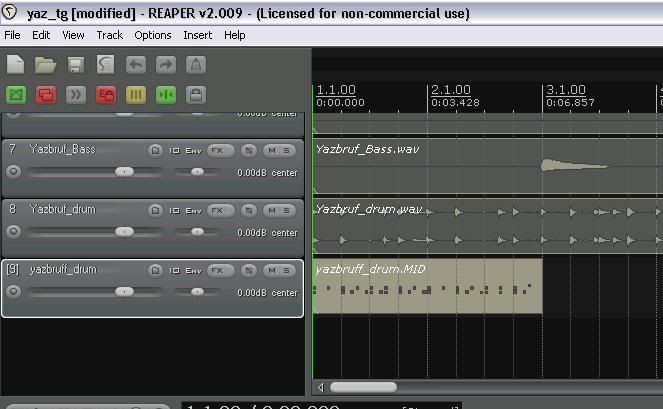The width and height of the screenshot is (663, 409).
Task: Click the folder icon on yazbruff_drum track 9
Action: click(155, 271)
